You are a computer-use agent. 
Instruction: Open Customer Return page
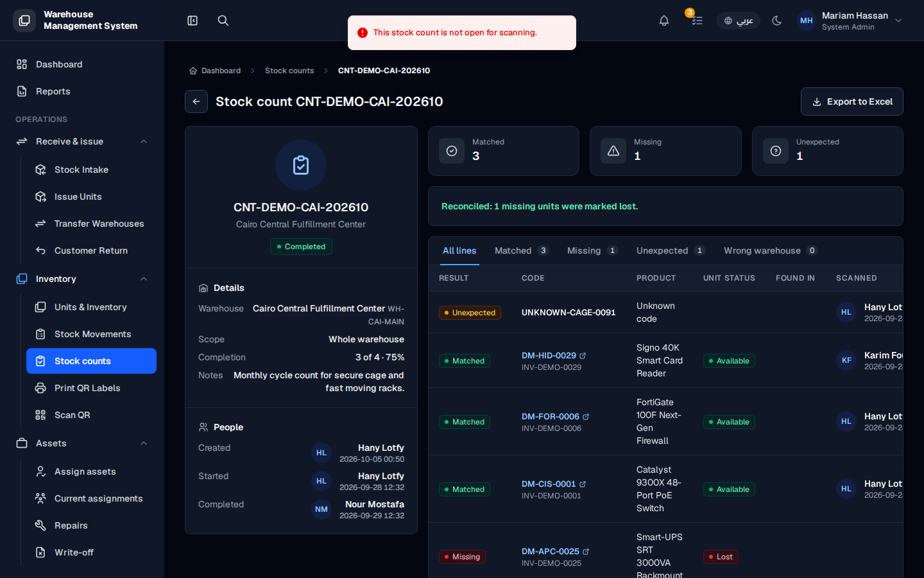(91, 250)
